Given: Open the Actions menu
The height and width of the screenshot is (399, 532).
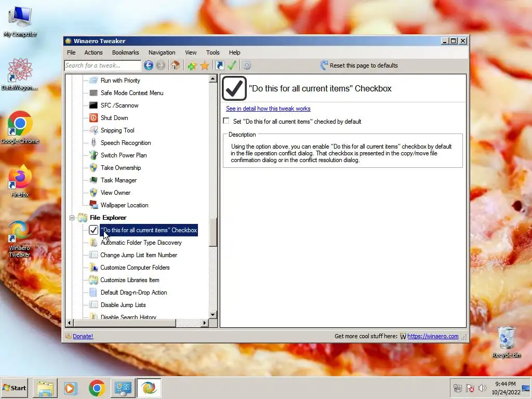Looking at the screenshot, I should click(x=94, y=52).
